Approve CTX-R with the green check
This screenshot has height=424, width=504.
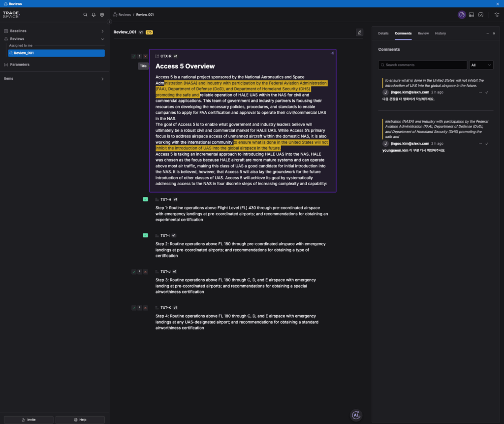pos(134,56)
